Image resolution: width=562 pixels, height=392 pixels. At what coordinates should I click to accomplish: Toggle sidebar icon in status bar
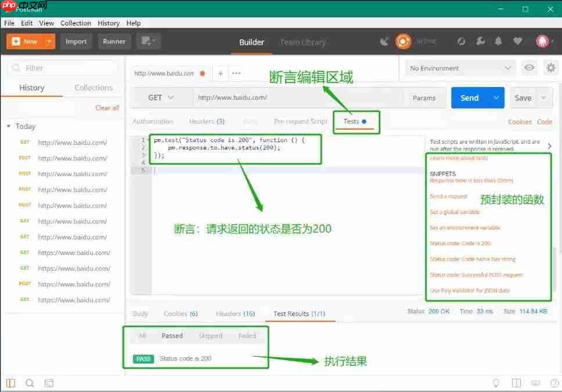(x=11, y=383)
